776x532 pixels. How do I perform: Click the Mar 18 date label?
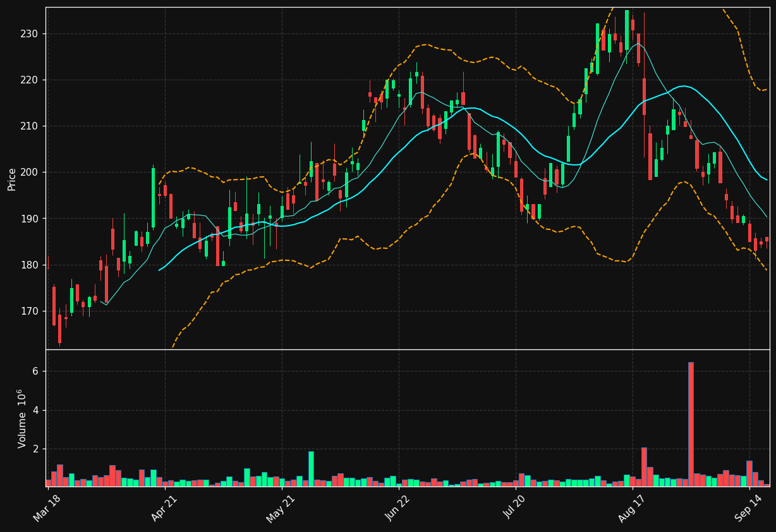pos(47,508)
